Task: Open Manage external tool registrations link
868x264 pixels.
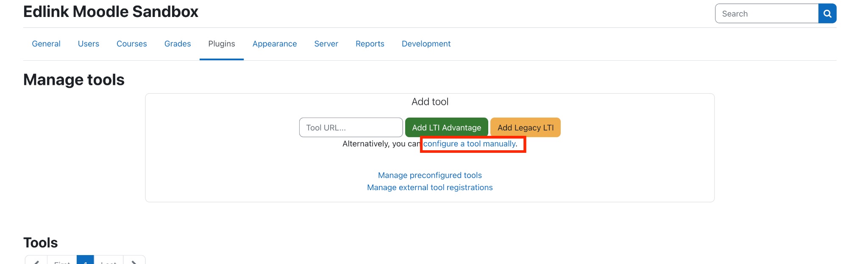Action: pos(430,188)
